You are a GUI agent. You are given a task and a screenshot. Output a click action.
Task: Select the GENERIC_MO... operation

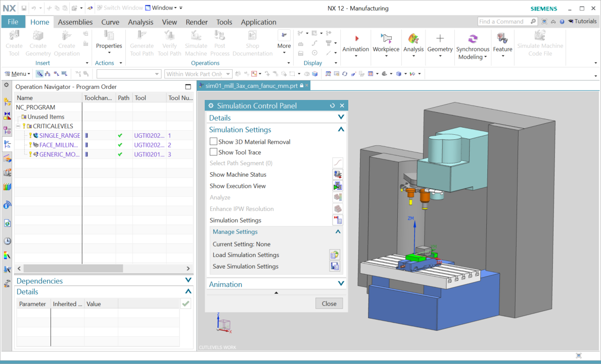(60, 154)
